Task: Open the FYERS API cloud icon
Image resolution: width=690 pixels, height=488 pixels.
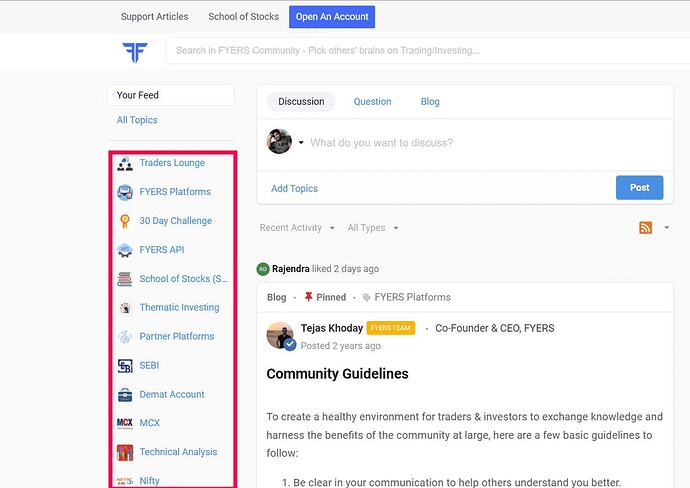Action: 125,250
